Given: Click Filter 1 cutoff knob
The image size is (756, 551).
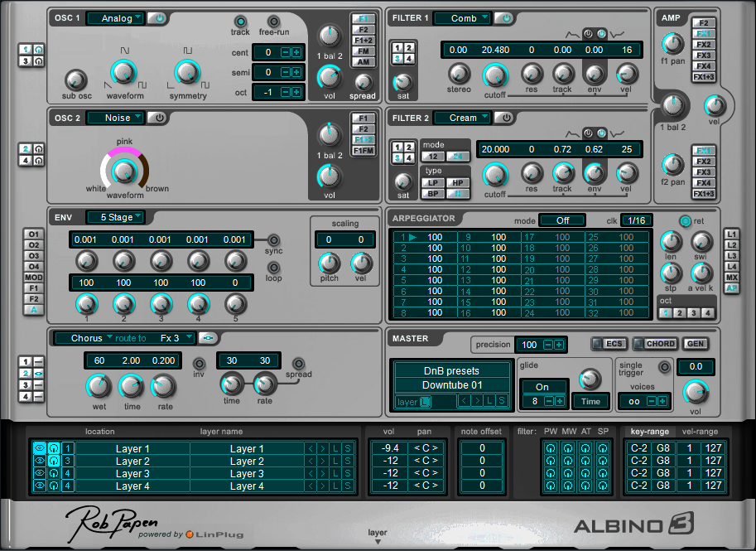Looking at the screenshot, I should point(495,75).
